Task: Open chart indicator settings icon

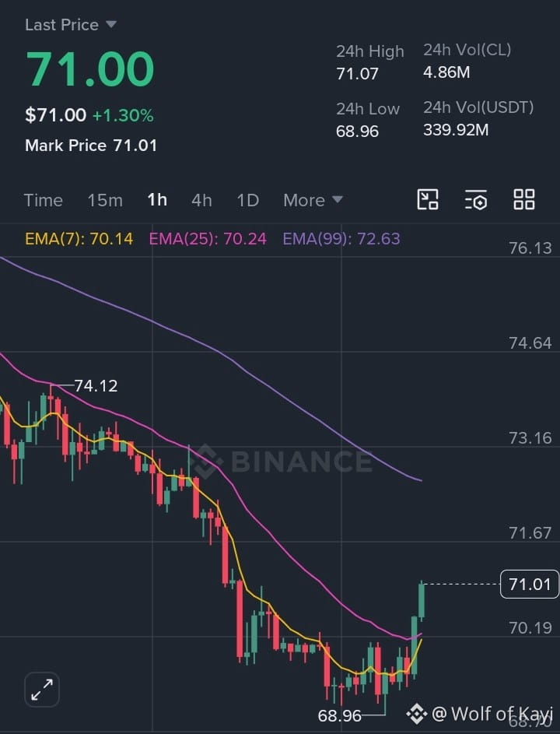Action: tap(476, 200)
